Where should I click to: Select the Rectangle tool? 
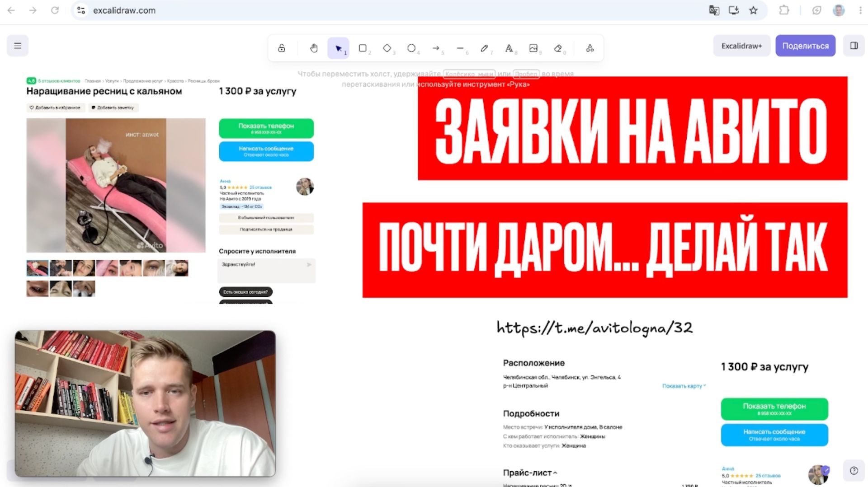[363, 48]
